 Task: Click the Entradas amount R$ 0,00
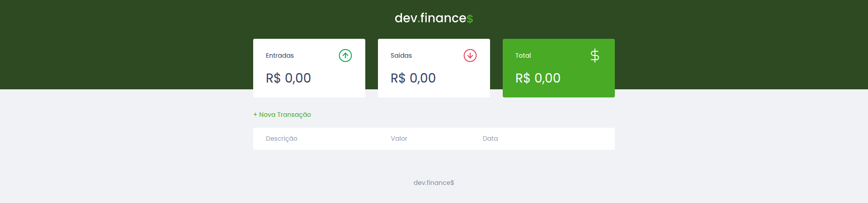click(x=288, y=78)
